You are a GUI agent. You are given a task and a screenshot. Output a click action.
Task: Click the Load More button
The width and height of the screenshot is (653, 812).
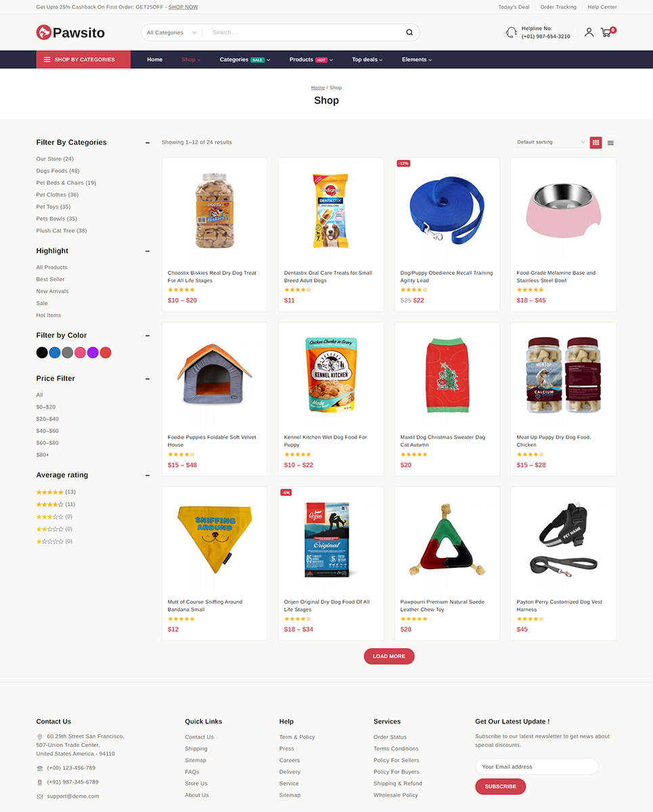[x=389, y=656]
